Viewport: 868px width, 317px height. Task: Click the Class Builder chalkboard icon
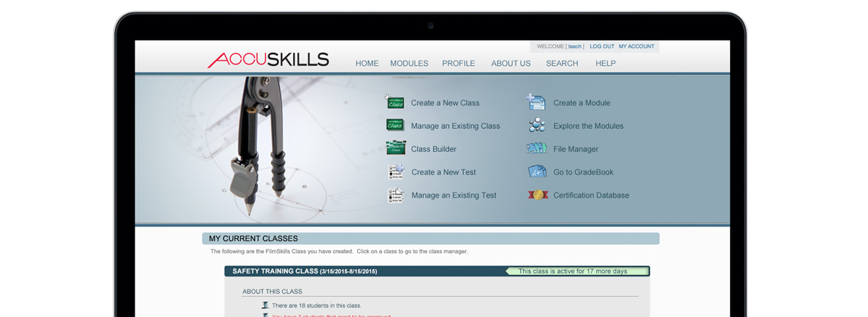click(x=395, y=148)
